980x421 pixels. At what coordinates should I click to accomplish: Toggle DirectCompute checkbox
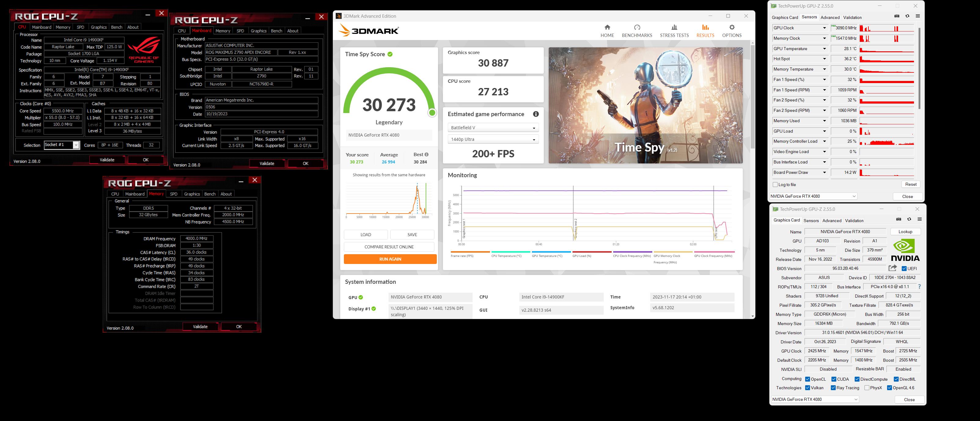[x=857, y=379]
